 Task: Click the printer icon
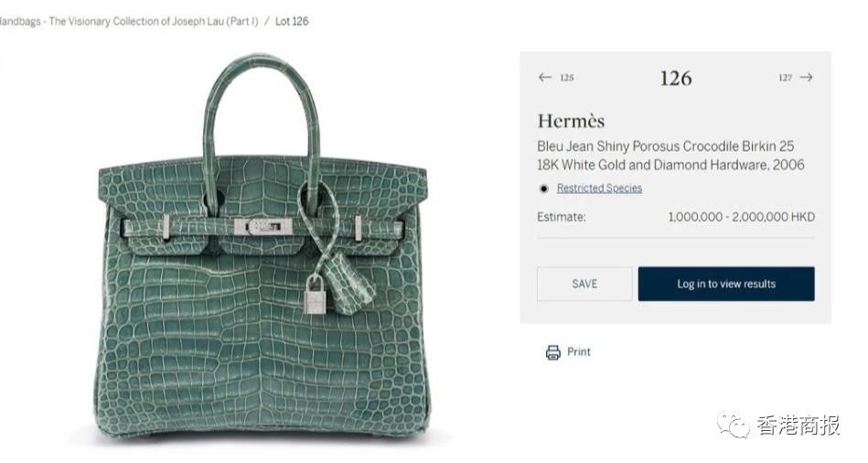[x=552, y=352]
